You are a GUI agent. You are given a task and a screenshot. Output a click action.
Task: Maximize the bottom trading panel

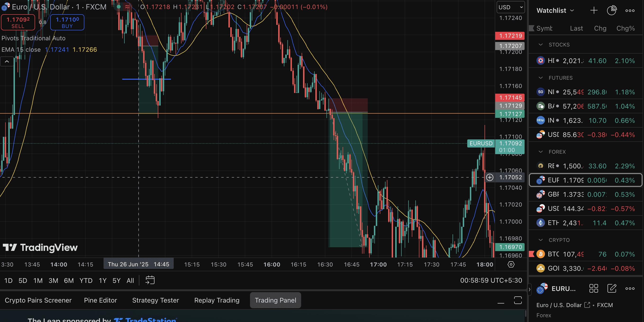(x=518, y=300)
